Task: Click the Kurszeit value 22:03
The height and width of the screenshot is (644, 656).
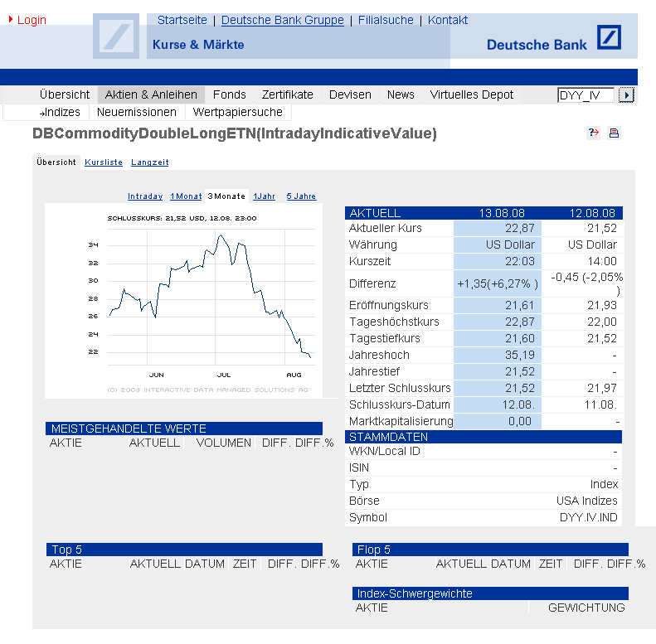Action: 520,261
